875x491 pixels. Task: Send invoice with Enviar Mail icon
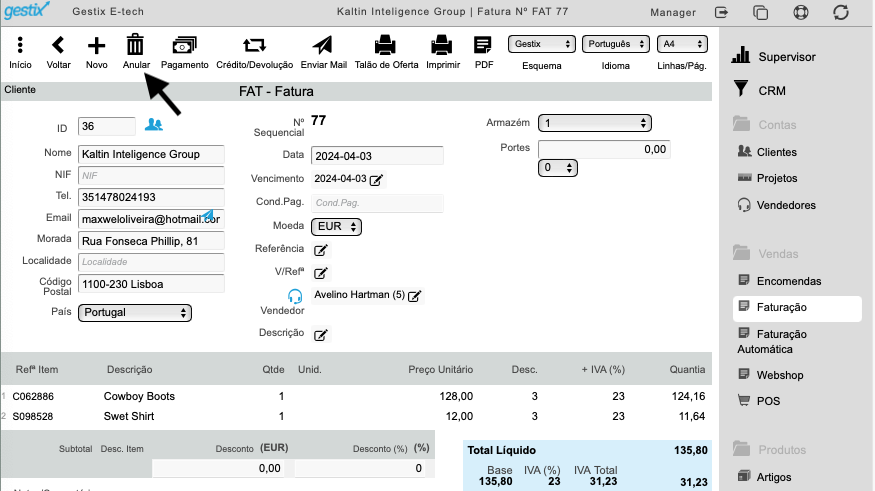[323, 45]
